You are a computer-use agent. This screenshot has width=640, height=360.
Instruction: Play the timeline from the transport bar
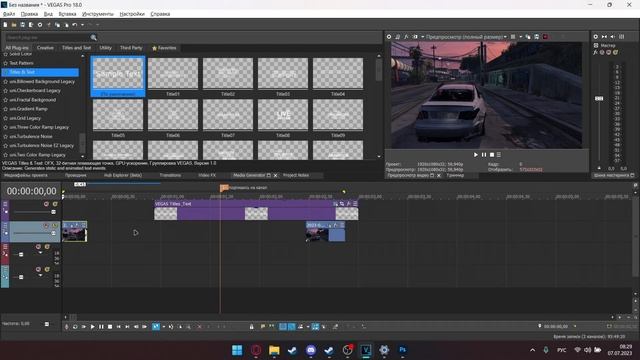pos(93,327)
